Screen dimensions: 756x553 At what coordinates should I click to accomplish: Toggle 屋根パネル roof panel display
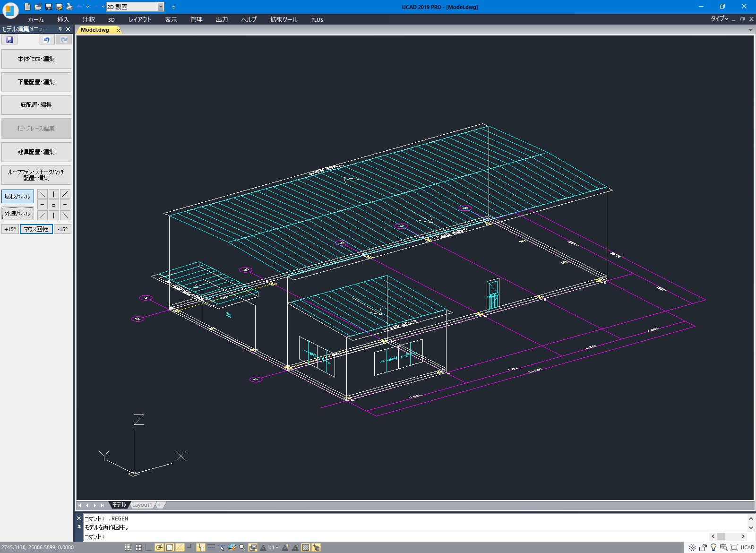pyautogui.click(x=17, y=196)
